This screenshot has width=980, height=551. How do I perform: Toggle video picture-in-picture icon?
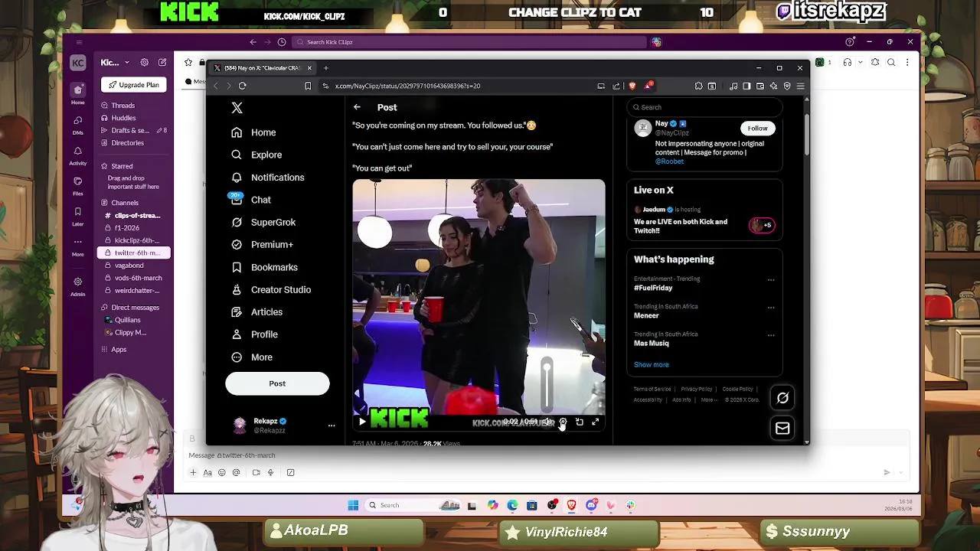tap(580, 422)
